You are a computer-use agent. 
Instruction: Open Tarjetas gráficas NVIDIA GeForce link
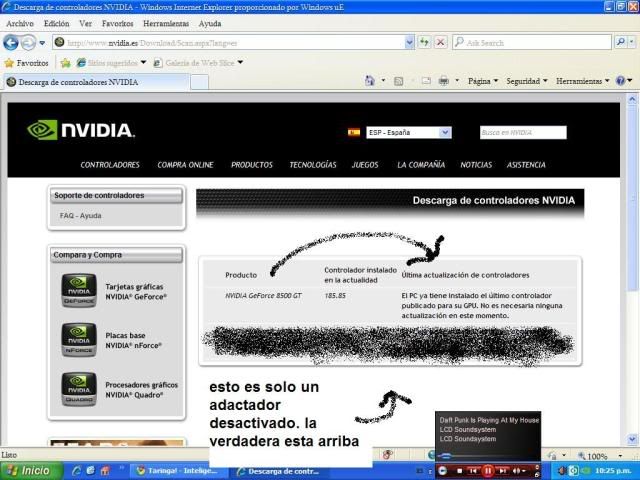136,292
